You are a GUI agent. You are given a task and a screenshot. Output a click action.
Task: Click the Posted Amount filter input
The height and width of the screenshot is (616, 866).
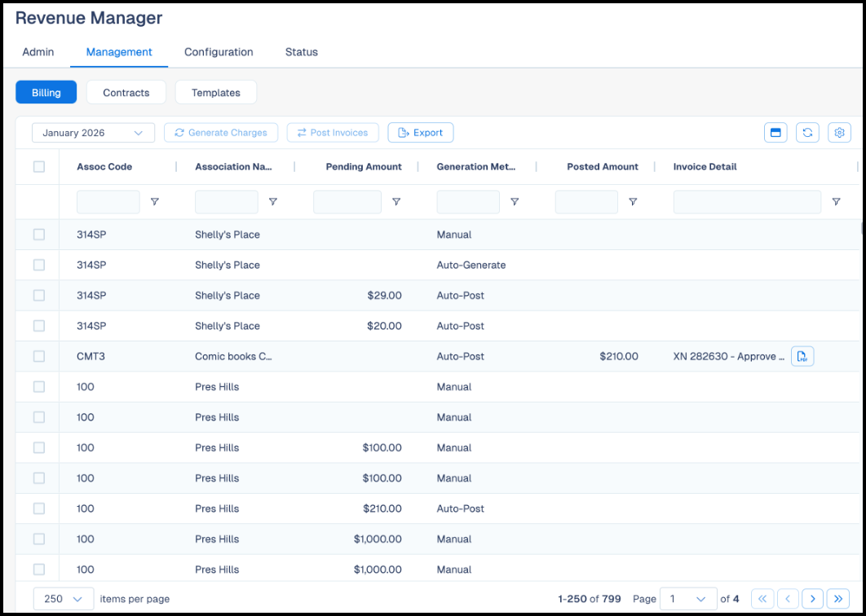586,202
